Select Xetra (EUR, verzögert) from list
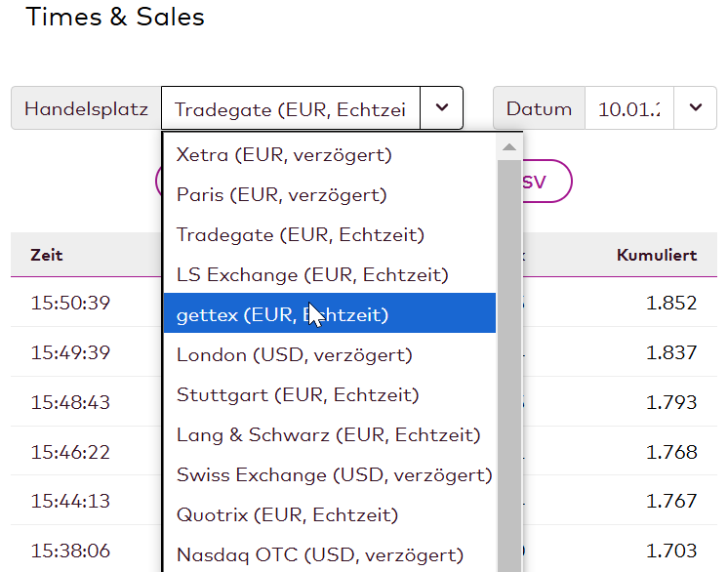The width and height of the screenshot is (728, 572). tap(330, 154)
